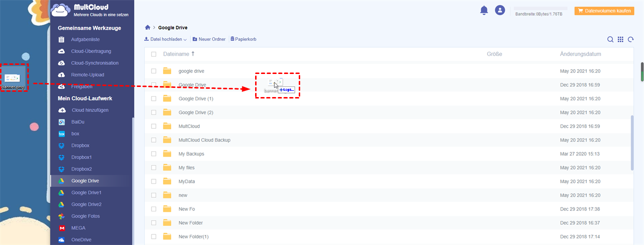Open Cloud-Übertragung in the sidebar
The image size is (644, 245).
tap(91, 51)
